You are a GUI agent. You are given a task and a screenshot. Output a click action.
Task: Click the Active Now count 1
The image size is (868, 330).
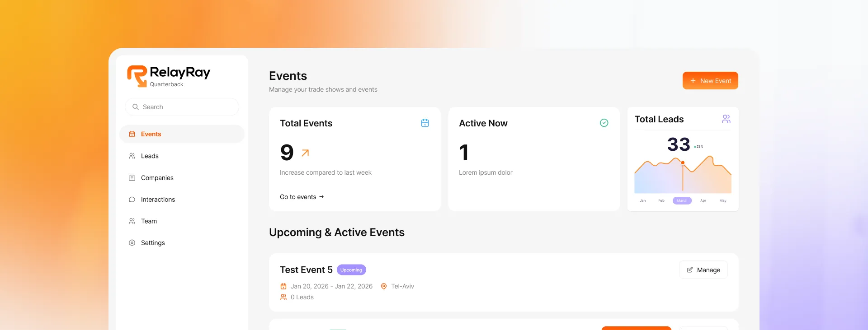coord(464,153)
